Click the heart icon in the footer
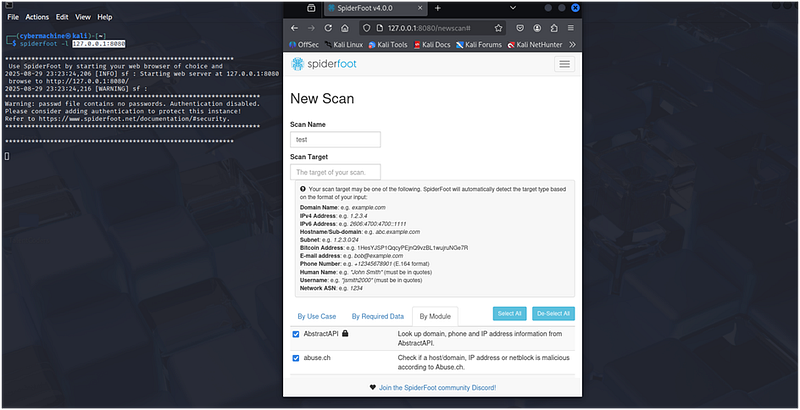This screenshot has width=800, height=410. point(373,388)
